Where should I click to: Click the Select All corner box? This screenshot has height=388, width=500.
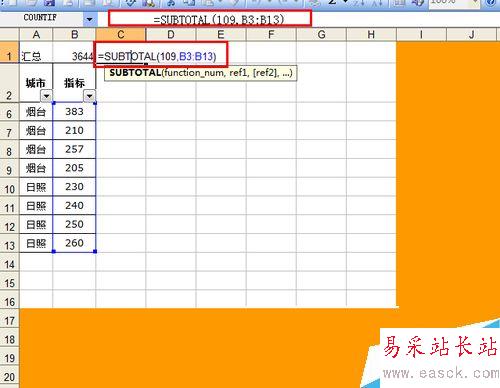[x=10, y=35]
